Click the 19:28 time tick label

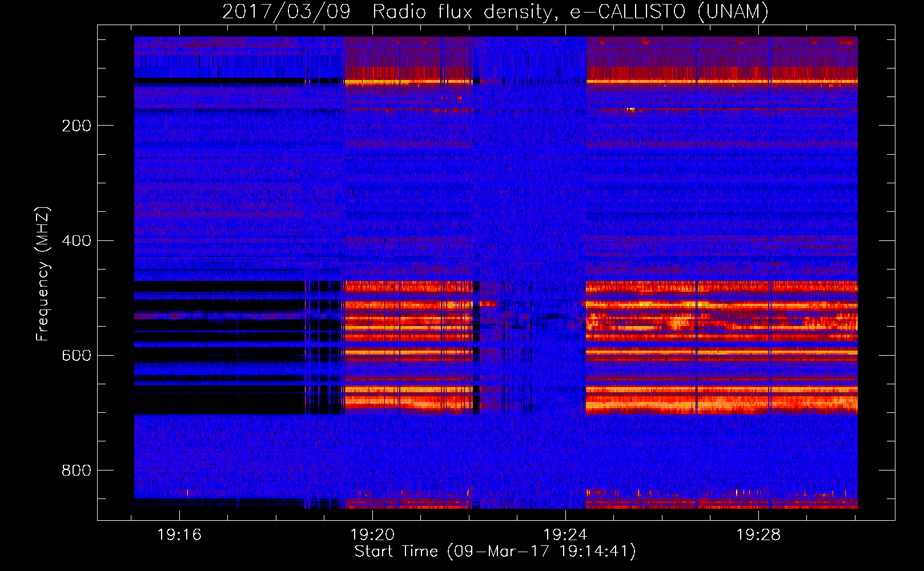coord(758,535)
